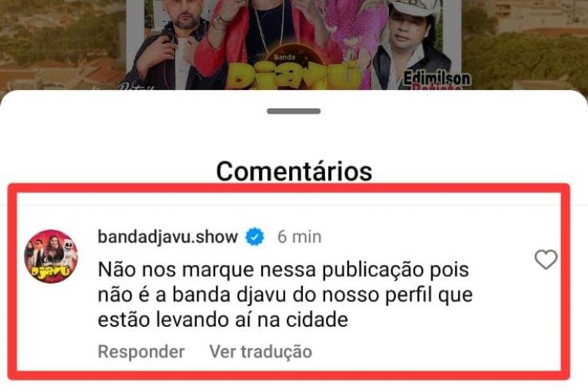The height and width of the screenshot is (392, 588).
Task: Tap the dimmed buildings right of the poster
Action: 525,45
